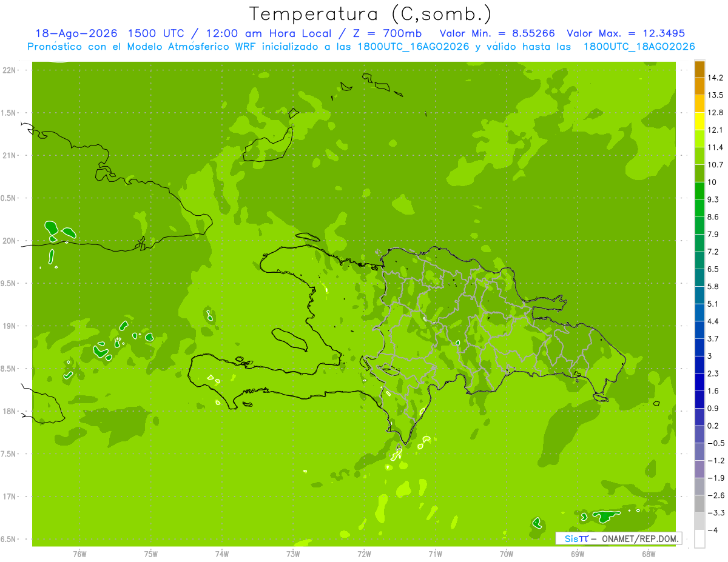Click the "70W" longitude label

(x=506, y=554)
